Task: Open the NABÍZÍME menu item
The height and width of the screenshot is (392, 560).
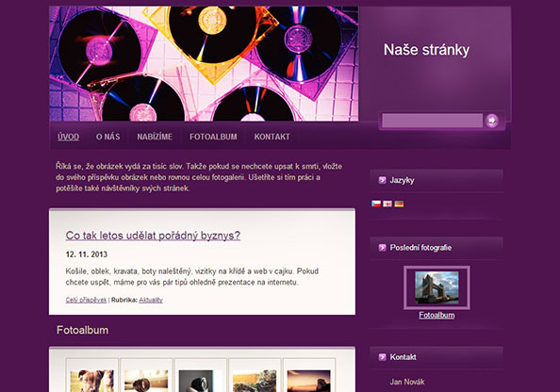Action: [x=155, y=137]
